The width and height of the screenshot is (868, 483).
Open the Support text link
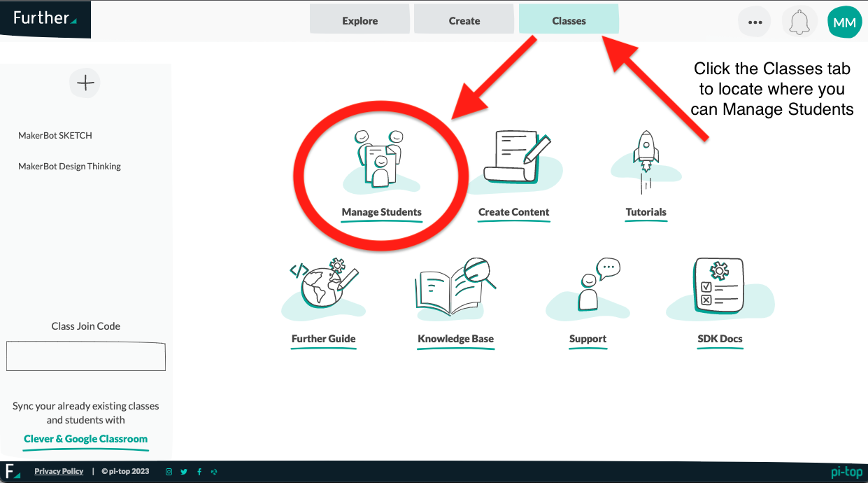(588, 339)
